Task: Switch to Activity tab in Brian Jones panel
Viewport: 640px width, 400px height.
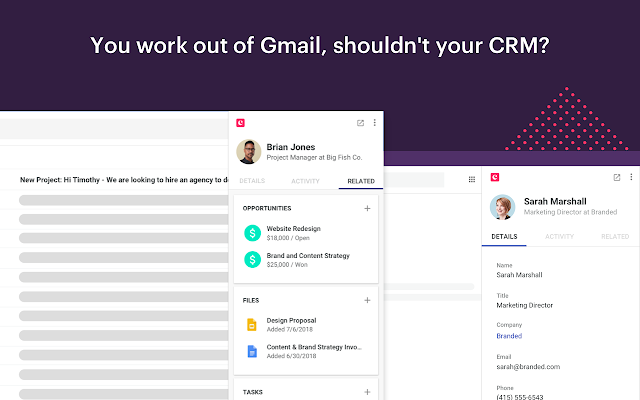Action: (x=305, y=181)
